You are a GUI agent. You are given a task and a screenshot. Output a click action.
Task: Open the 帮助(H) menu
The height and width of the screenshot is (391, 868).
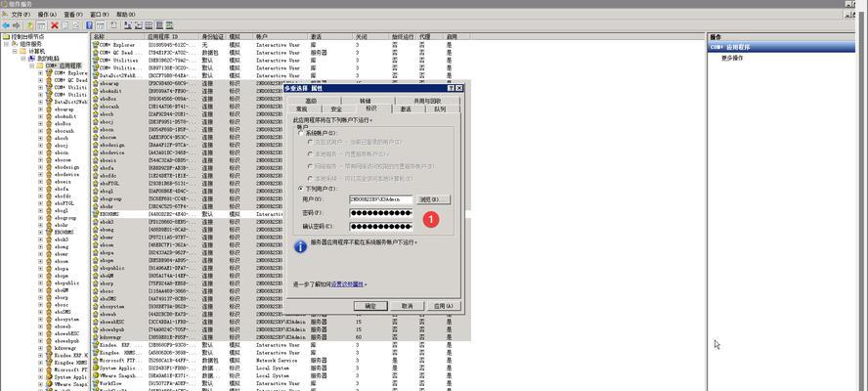pyautogui.click(x=126, y=14)
